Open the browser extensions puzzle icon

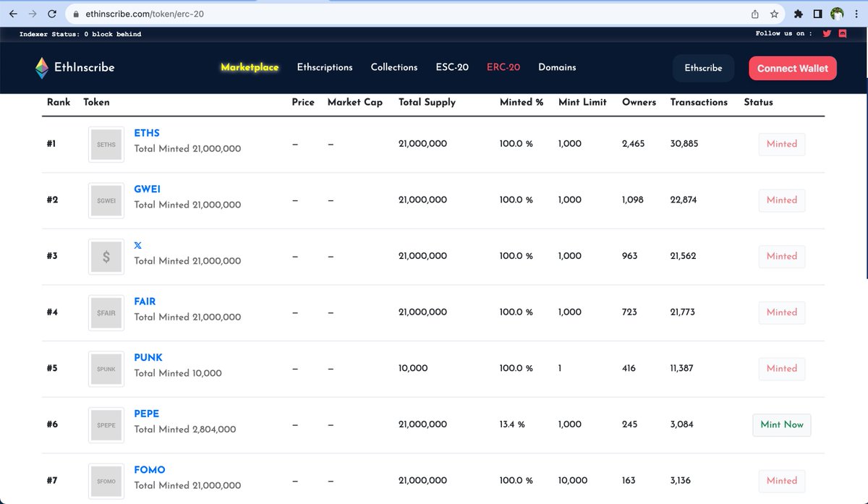coord(799,14)
